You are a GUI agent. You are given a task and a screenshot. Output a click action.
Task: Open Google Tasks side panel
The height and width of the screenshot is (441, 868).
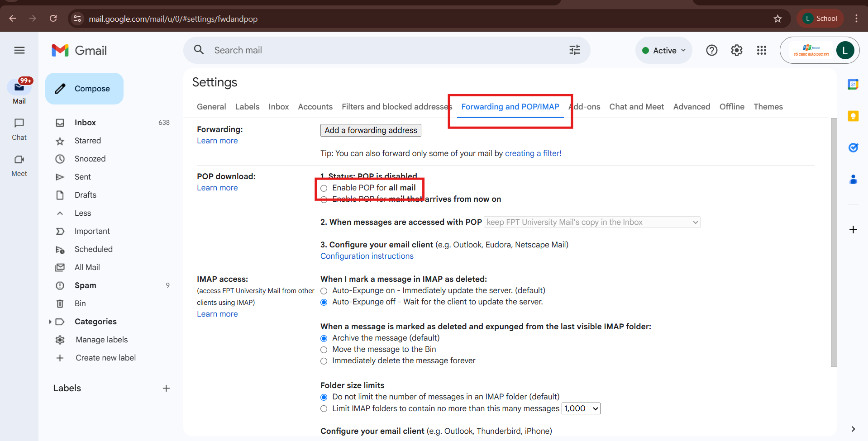tap(853, 148)
